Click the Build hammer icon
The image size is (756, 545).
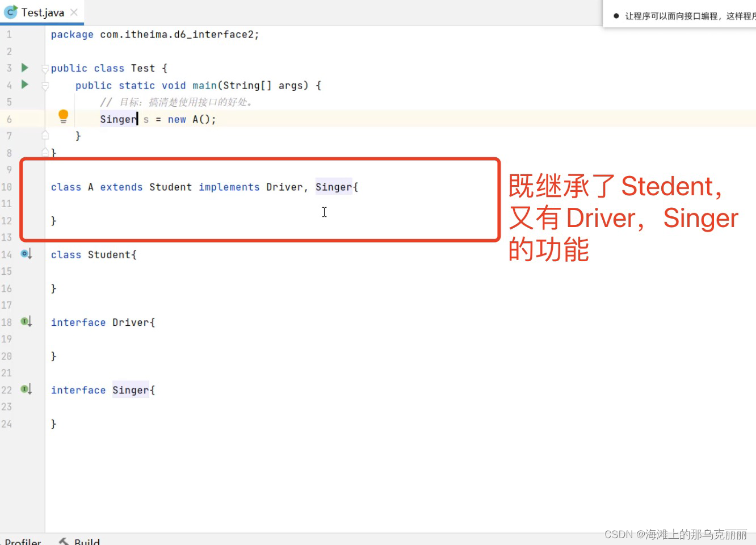65,541
